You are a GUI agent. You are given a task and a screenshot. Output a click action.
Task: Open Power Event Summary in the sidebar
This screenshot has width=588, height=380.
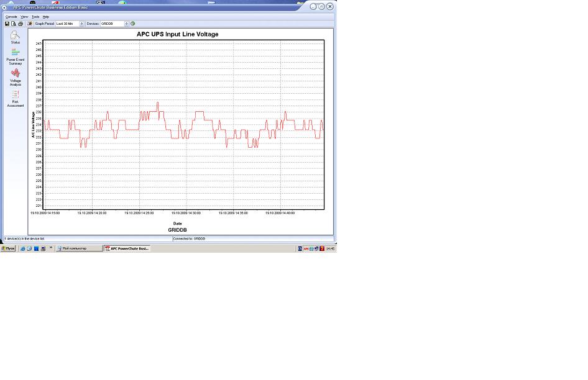tap(15, 57)
